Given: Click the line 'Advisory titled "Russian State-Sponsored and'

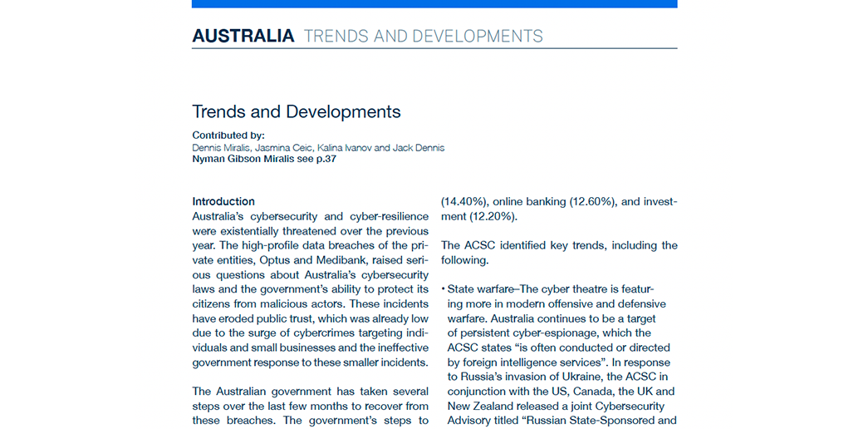Looking at the screenshot, I should [562, 420].
